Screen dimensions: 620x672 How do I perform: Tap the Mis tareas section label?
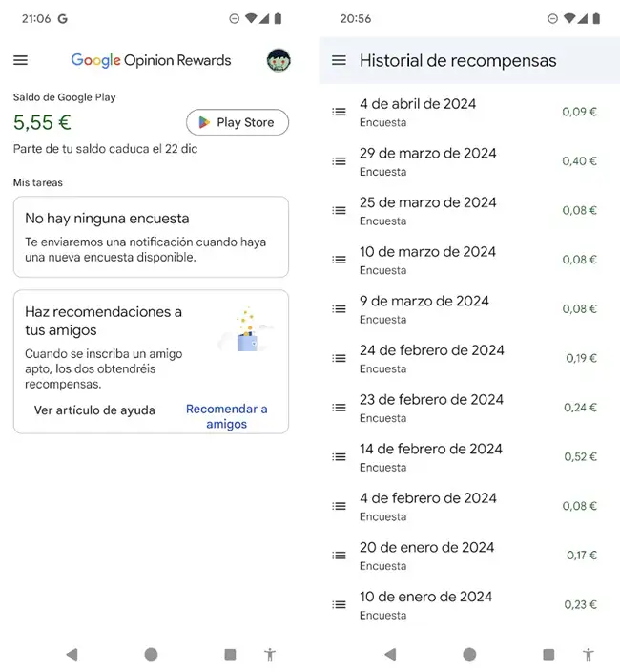click(38, 183)
